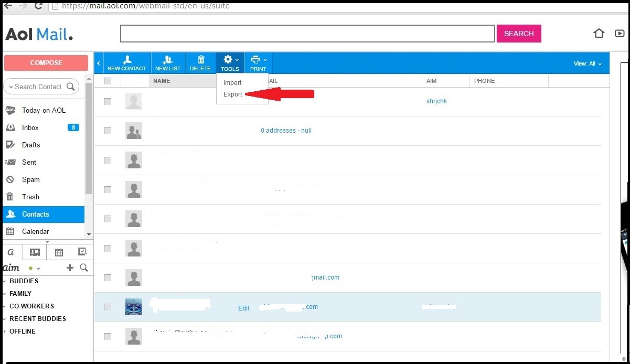This screenshot has height=364, width=630.
Task: Click the pink SEARCH button
Action: coord(519,34)
